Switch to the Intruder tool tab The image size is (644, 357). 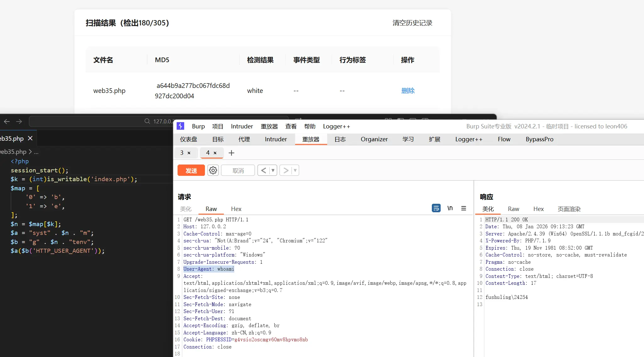pos(276,139)
